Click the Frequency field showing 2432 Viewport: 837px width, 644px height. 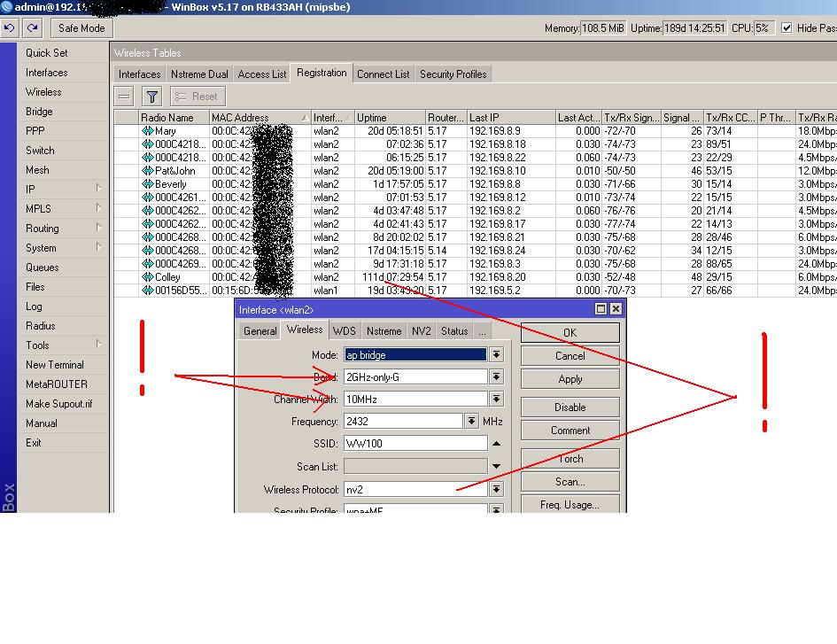coord(404,422)
